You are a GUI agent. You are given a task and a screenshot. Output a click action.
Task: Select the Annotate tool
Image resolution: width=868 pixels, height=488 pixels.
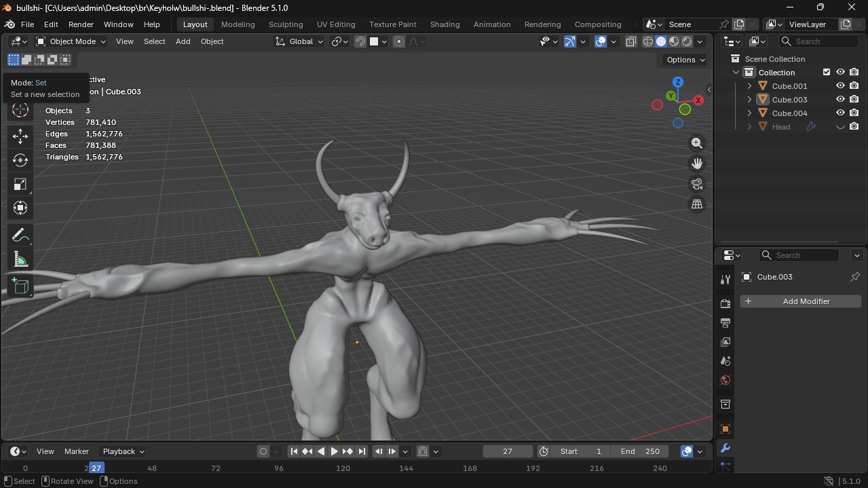coord(20,236)
